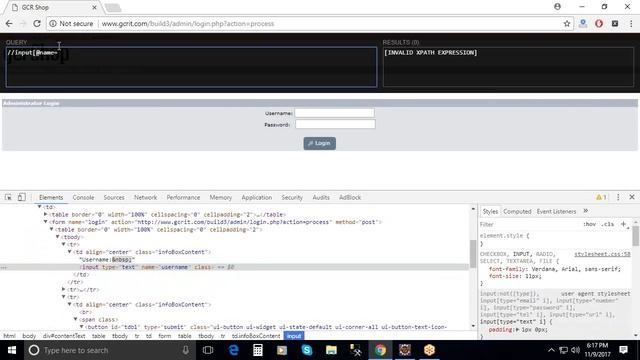
Task: Switch to Chrome taskbar icon
Action: pyautogui.click(x=380, y=350)
